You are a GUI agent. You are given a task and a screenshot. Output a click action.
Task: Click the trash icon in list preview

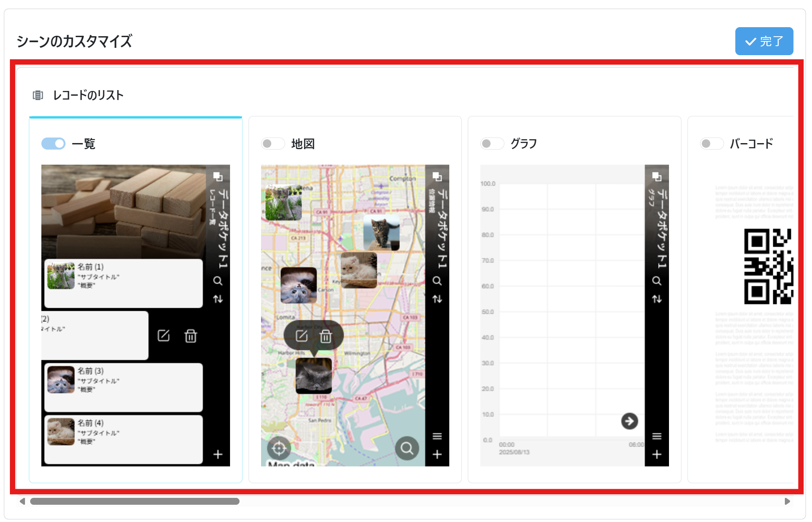point(191,336)
